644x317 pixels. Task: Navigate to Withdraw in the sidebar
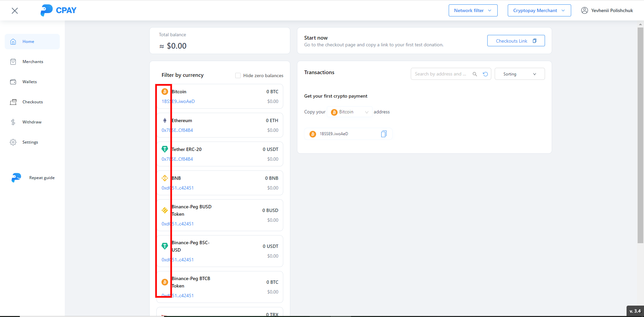click(x=32, y=122)
